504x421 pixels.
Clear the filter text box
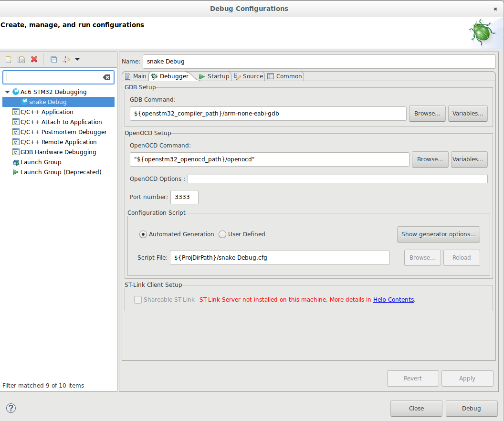pyautogui.click(x=106, y=77)
